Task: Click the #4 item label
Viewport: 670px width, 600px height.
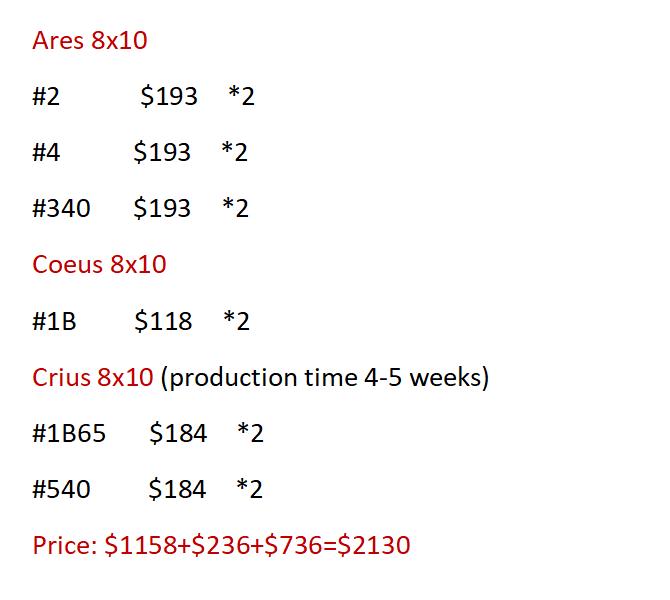Action: [46, 152]
